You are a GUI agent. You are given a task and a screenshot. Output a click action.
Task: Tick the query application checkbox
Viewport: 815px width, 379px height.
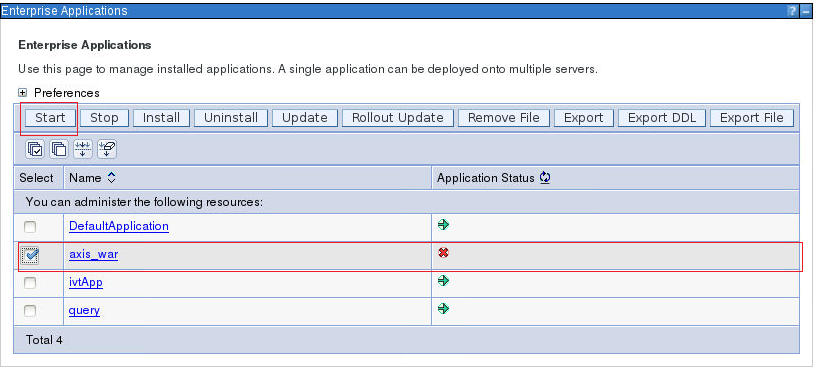(x=30, y=310)
